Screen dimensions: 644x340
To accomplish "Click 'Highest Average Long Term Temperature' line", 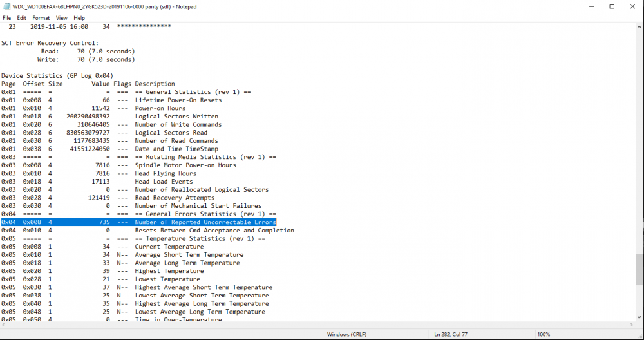I will tap(135, 303).
